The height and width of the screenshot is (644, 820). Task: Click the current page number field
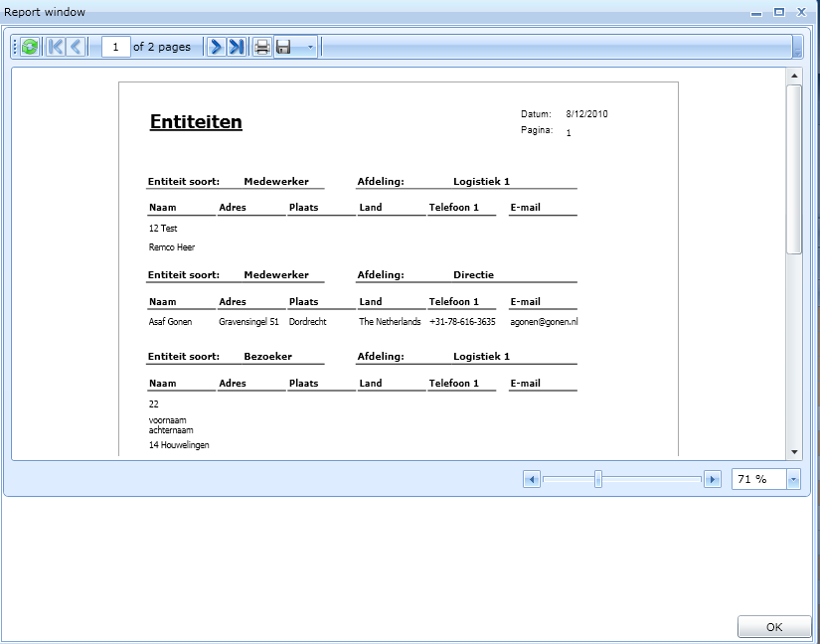115,47
